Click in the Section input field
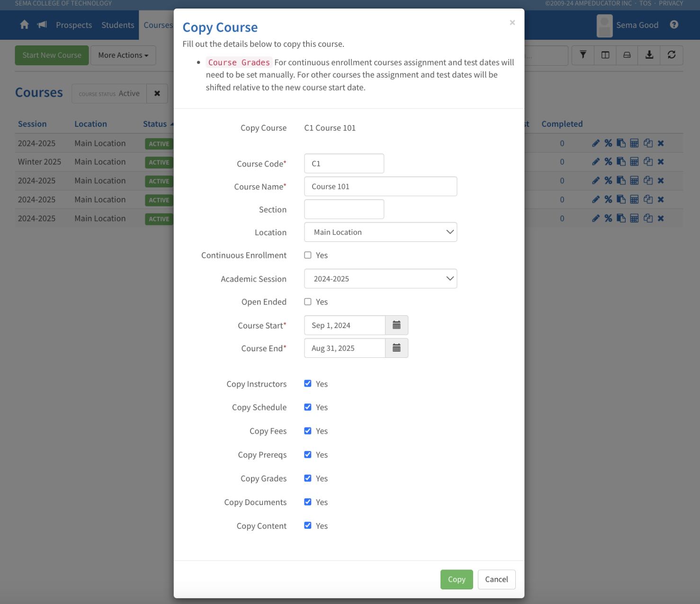 click(344, 209)
